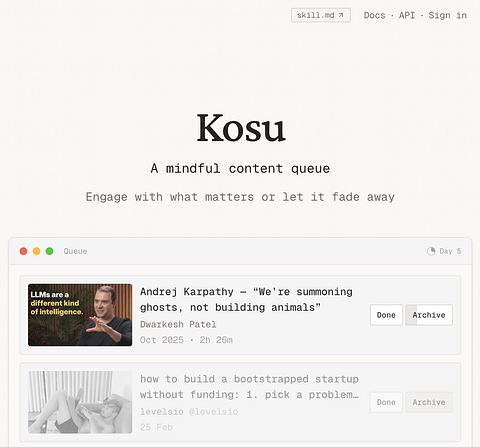480x447 pixels.
Task: Click the yellow window dot
Action: click(36, 251)
